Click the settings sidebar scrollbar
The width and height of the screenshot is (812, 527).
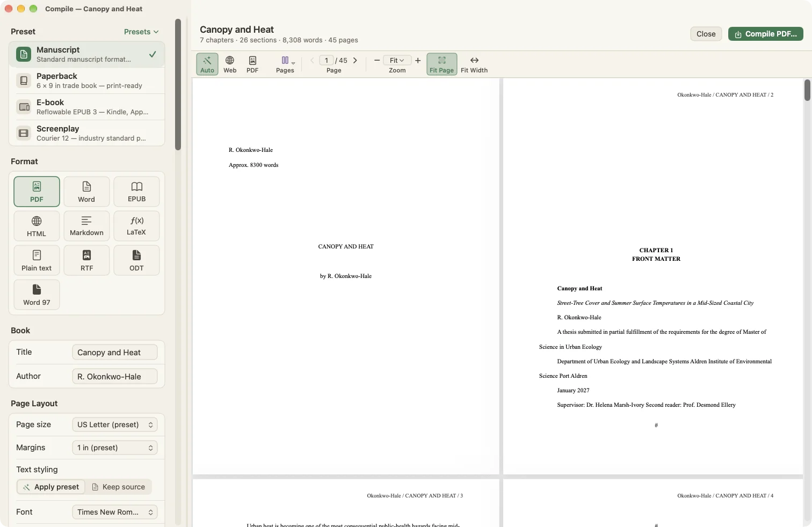[178, 84]
